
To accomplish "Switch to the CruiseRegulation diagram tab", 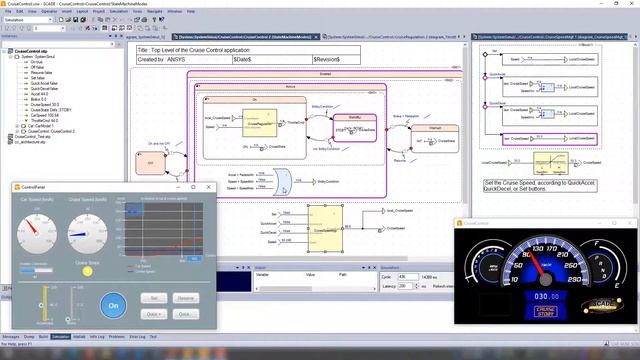I will point(391,37).
